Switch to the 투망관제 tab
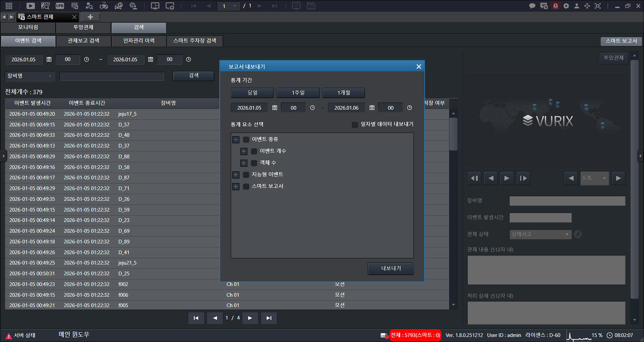Image resolution: width=644 pixels, height=342 pixels. pyautogui.click(x=83, y=27)
